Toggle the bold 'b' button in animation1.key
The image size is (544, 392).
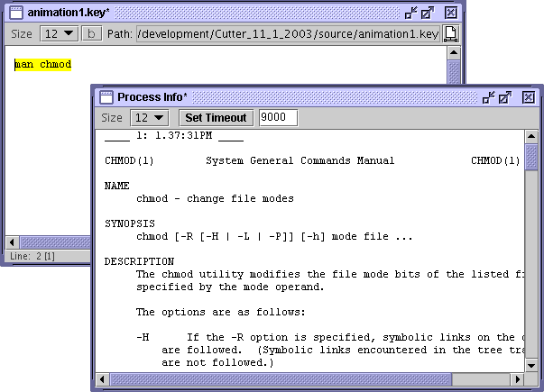[92, 33]
